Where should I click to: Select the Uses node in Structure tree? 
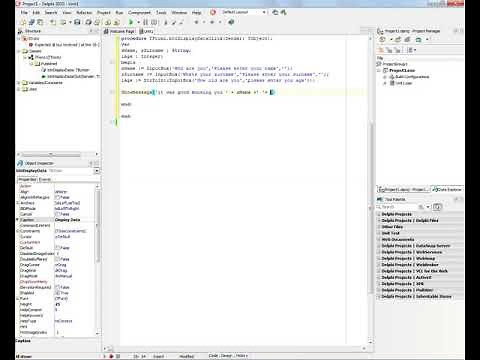coord(33,89)
